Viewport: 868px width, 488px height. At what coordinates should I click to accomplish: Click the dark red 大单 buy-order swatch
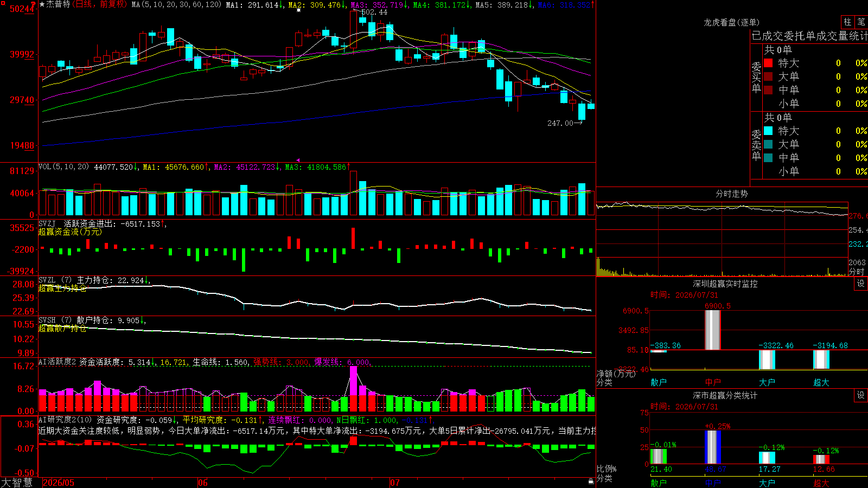tap(768, 76)
